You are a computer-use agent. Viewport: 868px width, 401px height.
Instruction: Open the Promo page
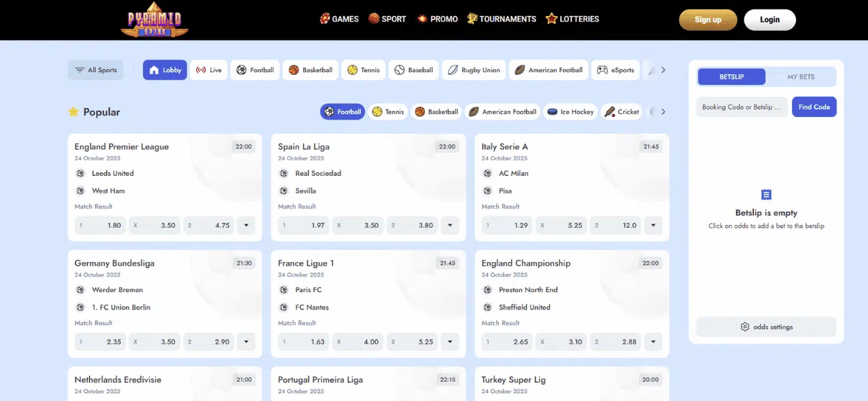click(437, 19)
